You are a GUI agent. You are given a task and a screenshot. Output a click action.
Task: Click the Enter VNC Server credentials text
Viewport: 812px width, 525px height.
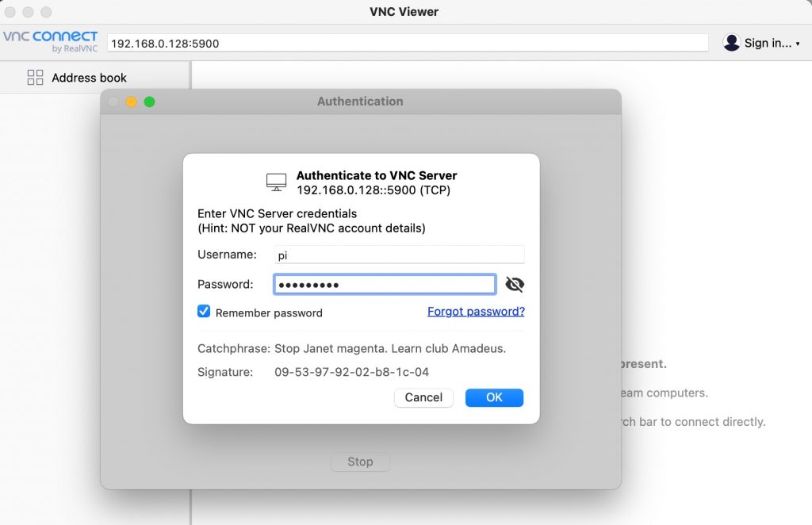pos(277,213)
